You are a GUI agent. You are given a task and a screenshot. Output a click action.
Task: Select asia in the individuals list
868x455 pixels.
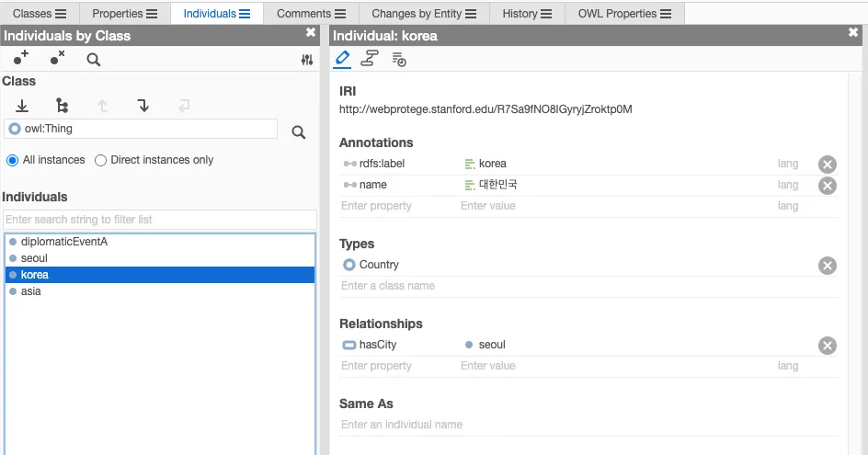(x=160, y=291)
